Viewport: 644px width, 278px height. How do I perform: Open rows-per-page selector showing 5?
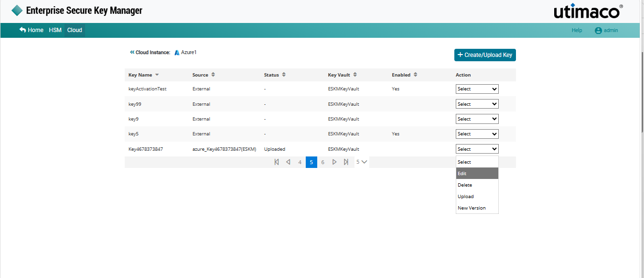(362, 162)
